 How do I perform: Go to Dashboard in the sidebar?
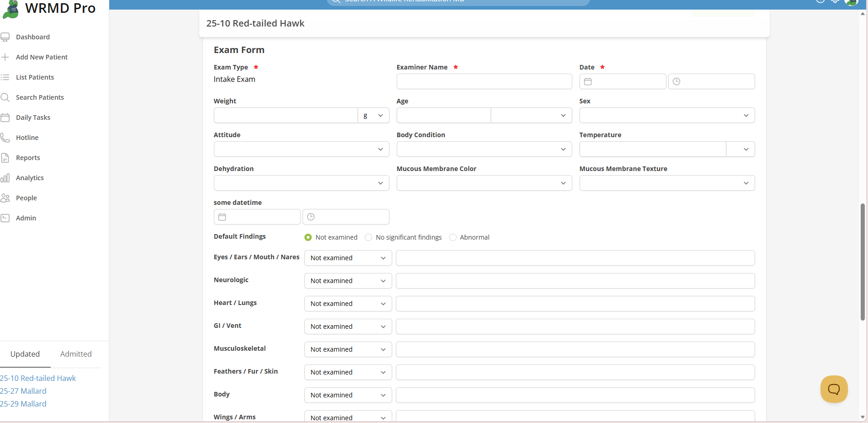click(x=33, y=37)
